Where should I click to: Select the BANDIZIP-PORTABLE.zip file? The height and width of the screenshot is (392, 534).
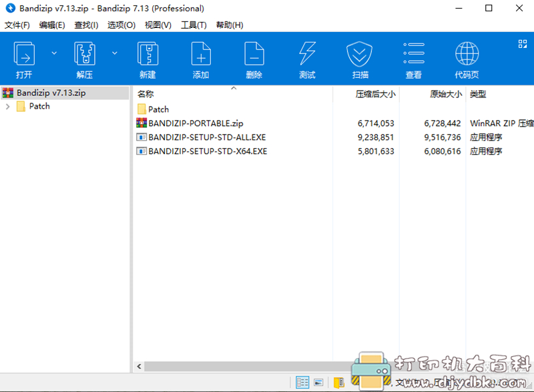click(196, 123)
